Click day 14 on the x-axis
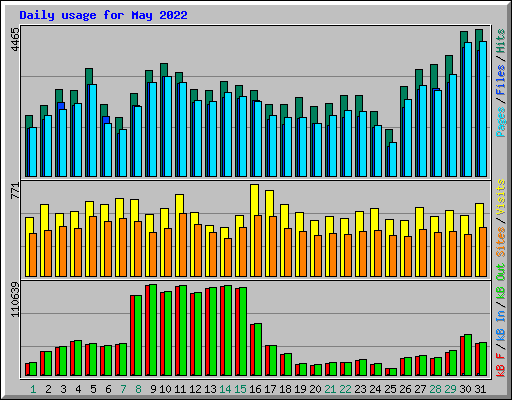 [225, 389]
